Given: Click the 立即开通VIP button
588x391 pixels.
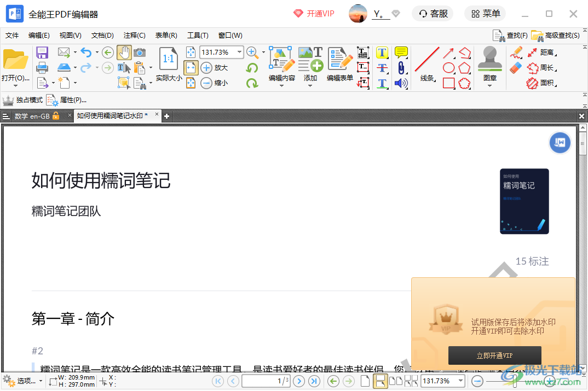Looking at the screenshot, I should 494,355.
